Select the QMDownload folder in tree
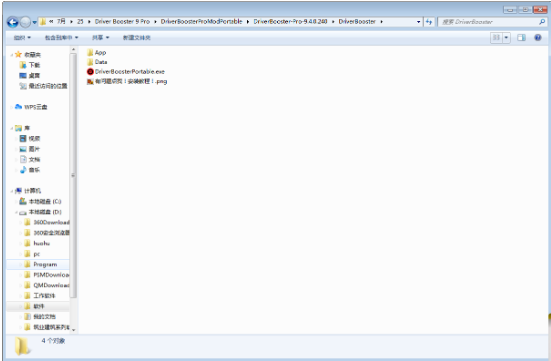551x361 pixels. tap(47, 285)
